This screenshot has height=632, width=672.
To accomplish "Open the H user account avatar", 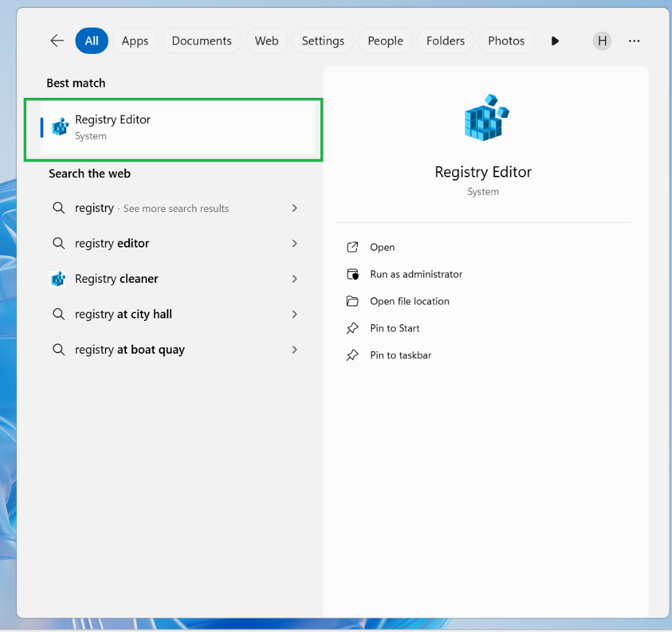I will coord(602,41).
